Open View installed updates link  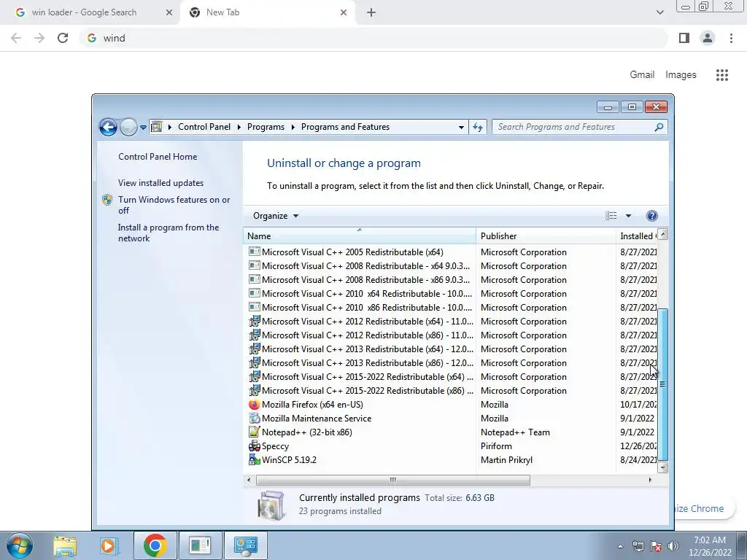click(160, 183)
